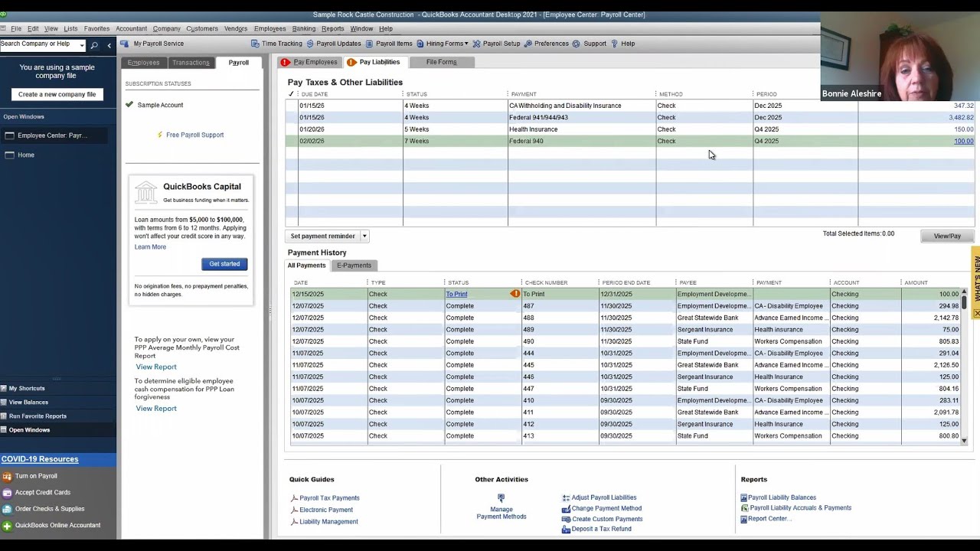This screenshot has width=980, height=551.
Task: Click the Deposit a Tax Refund icon
Action: 566,530
